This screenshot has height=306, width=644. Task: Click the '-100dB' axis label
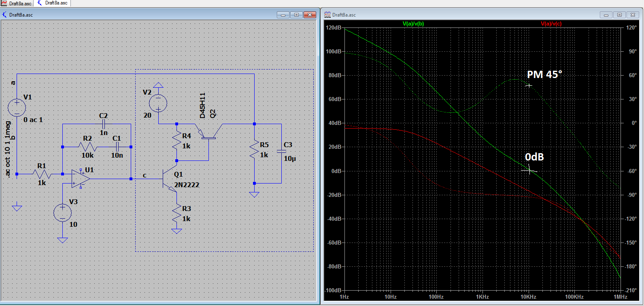[333, 290]
